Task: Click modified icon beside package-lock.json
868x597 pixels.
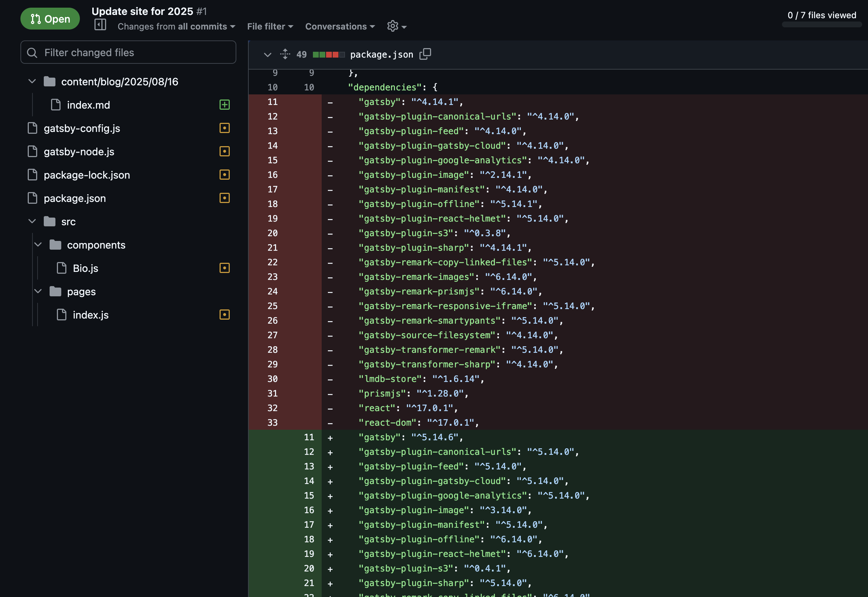Action: 224,175
